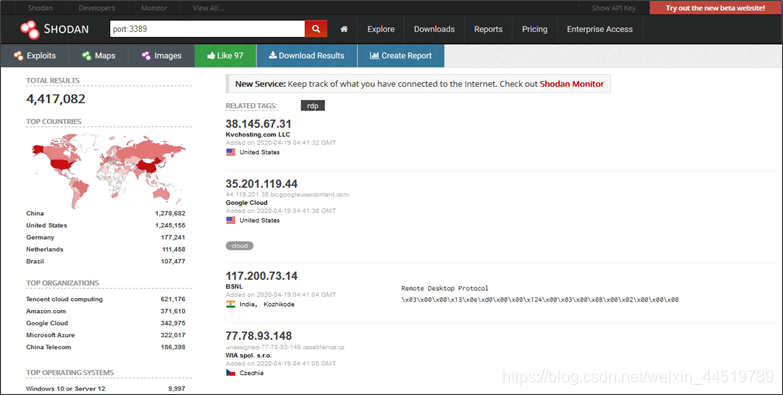Screen dimensions: 783x395
Task: Click the Exploits icon in toolbar
Action: tap(18, 56)
